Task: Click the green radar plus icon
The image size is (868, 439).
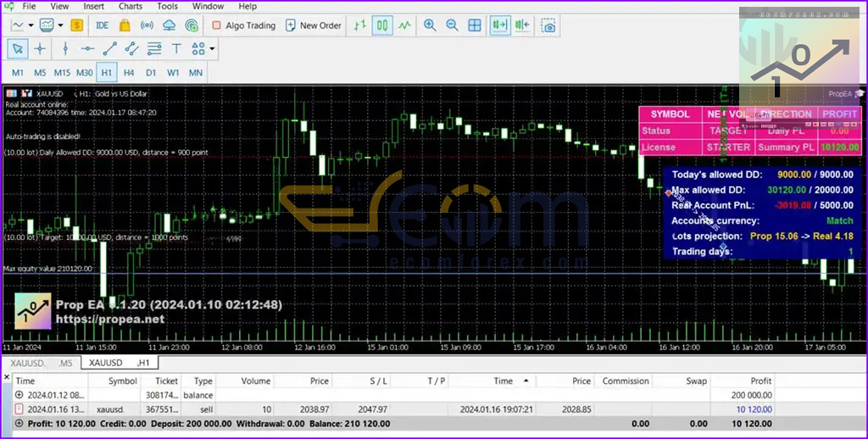Action: coord(192,25)
